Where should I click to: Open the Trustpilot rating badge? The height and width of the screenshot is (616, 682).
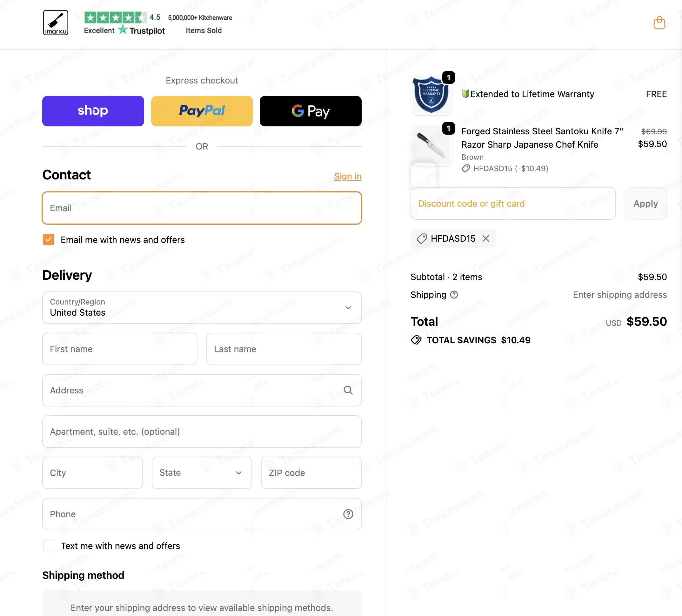click(124, 23)
